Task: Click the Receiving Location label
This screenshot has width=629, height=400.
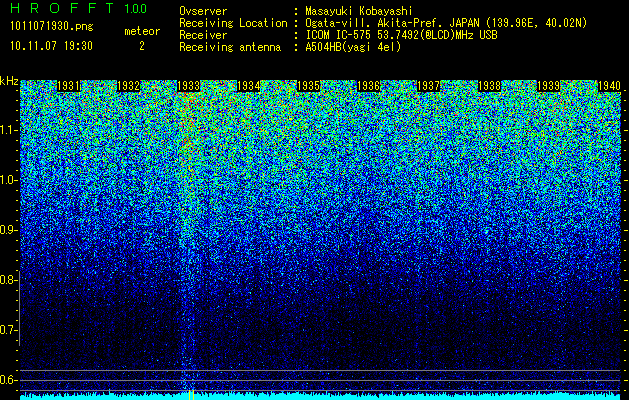Action: (x=233, y=23)
